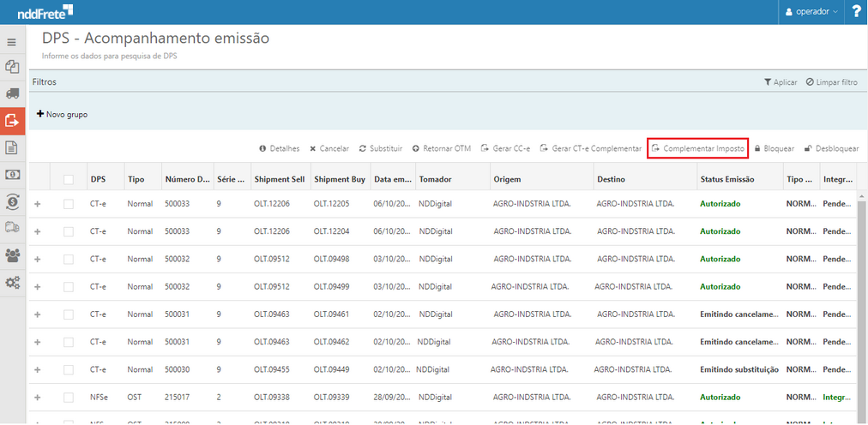Click Limpar filtro to clear filters

point(831,82)
